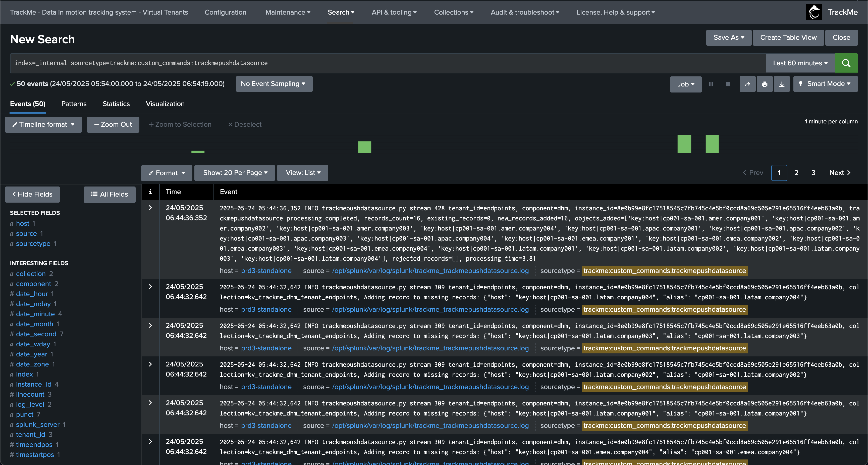
Task: Switch to the Statistics tab
Action: [x=116, y=104]
